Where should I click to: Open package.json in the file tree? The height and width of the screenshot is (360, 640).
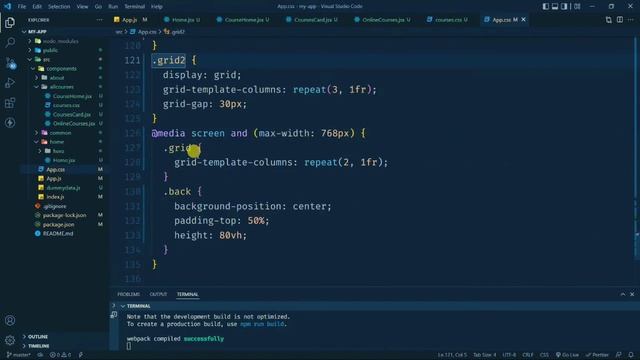pos(58,224)
